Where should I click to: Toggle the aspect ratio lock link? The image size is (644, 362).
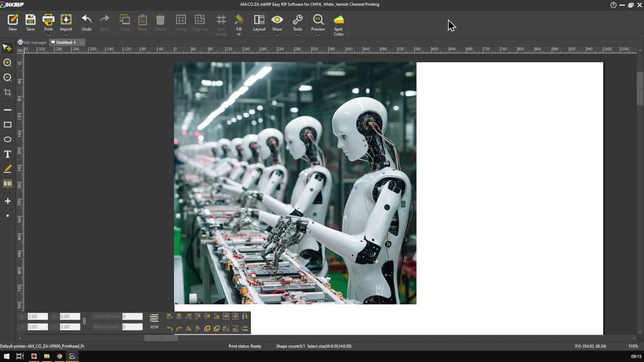[84, 321]
